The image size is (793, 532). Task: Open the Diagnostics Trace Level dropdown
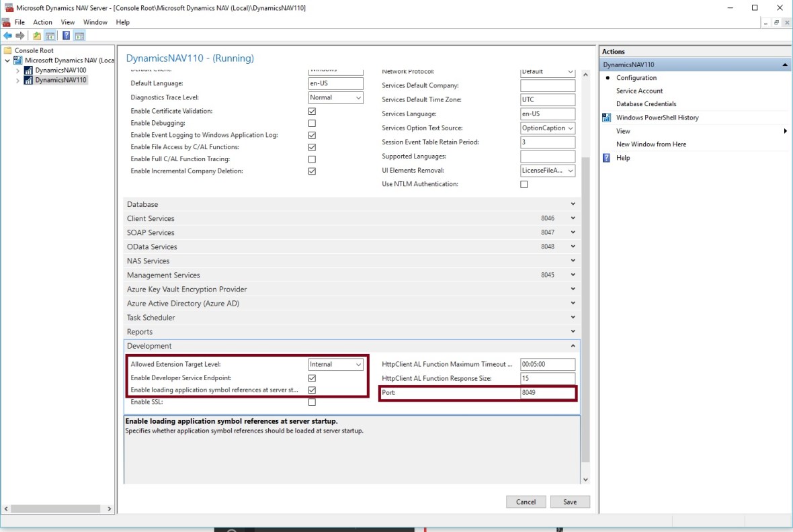(336, 97)
